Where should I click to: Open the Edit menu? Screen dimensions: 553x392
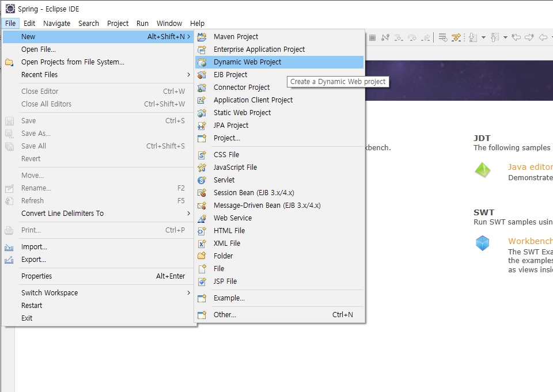pos(29,23)
